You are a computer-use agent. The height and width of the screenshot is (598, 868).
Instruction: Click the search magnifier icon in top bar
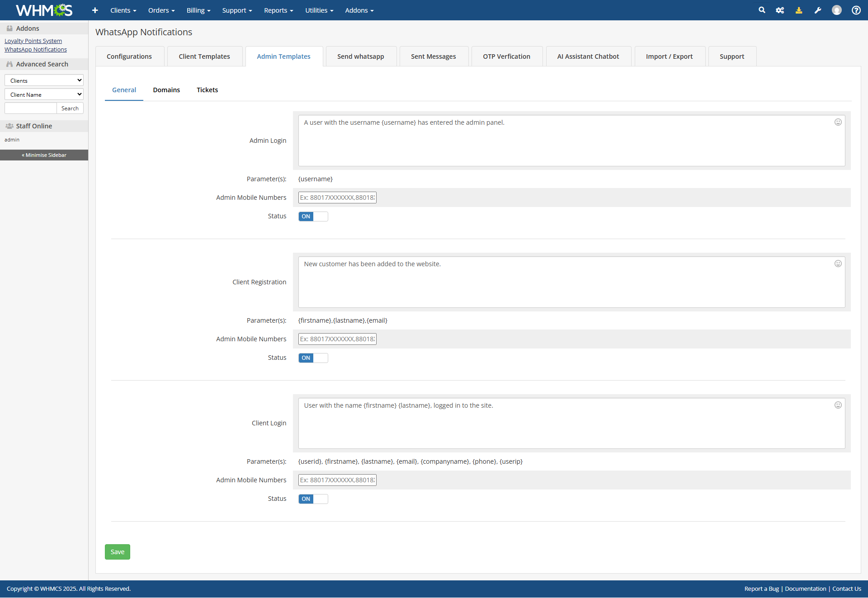click(x=762, y=10)
